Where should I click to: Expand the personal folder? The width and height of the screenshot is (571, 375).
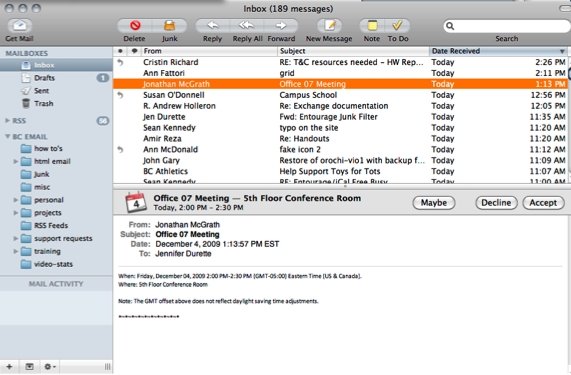16,200
